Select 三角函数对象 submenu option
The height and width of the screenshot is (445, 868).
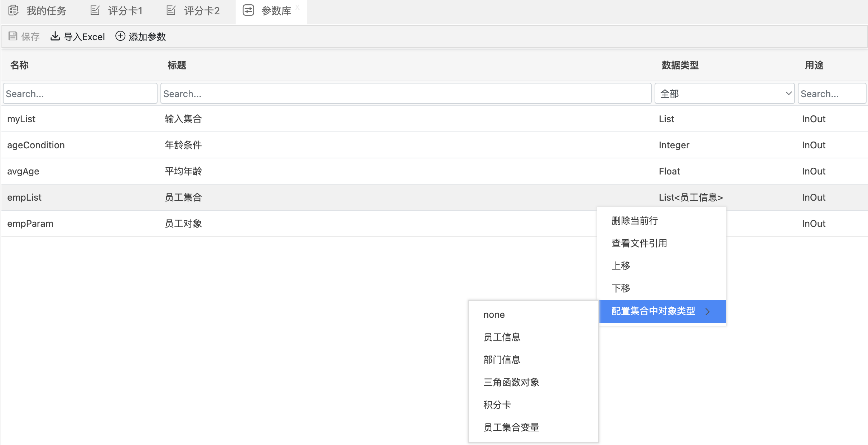tap(511, 382)
